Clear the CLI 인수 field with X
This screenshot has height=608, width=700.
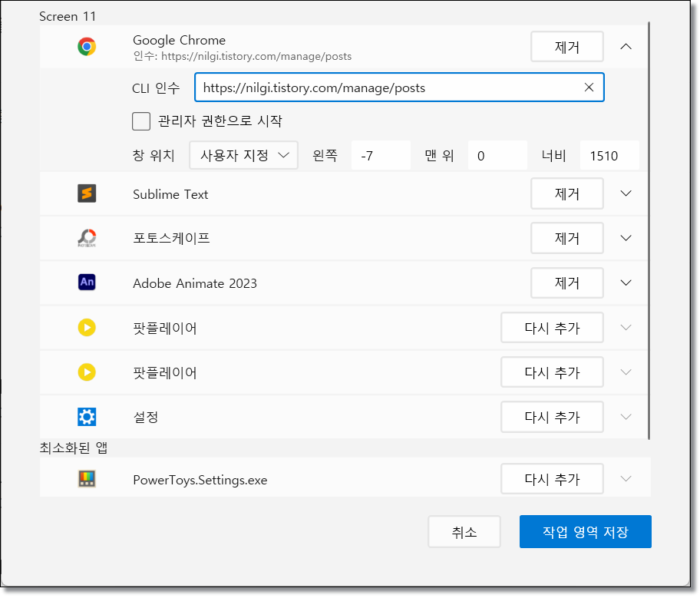589,88
